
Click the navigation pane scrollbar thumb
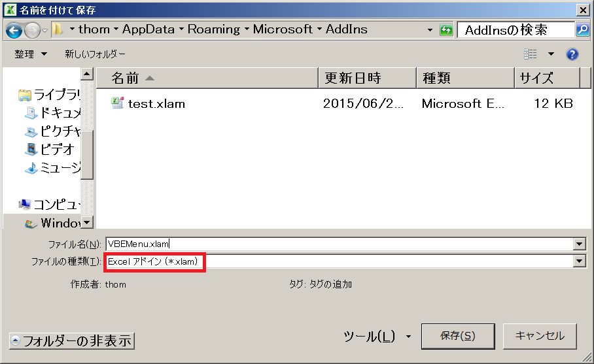click(x=87, y=154)
